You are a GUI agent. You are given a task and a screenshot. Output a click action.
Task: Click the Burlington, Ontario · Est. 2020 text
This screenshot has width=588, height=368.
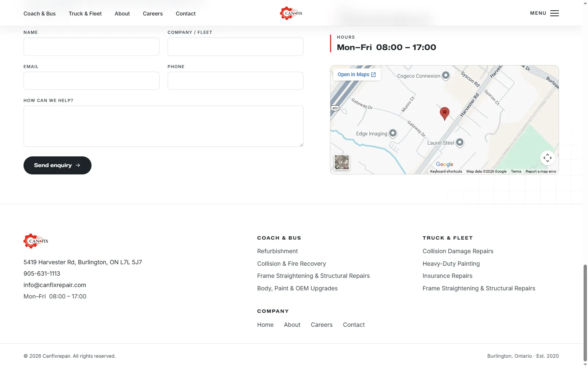pos(523,356)
